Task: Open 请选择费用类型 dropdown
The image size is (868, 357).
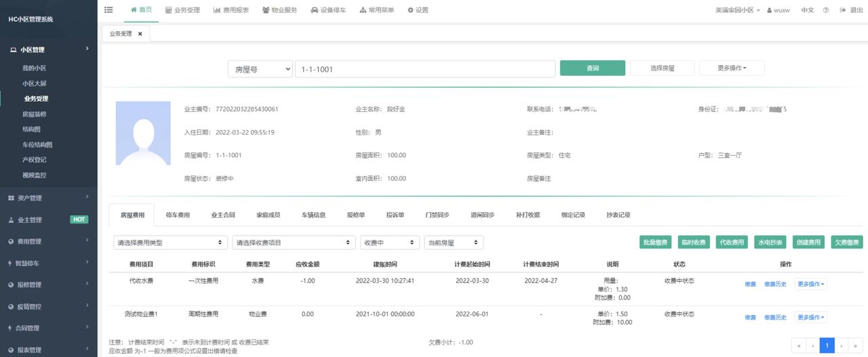Action: click(x=171, y=243)
